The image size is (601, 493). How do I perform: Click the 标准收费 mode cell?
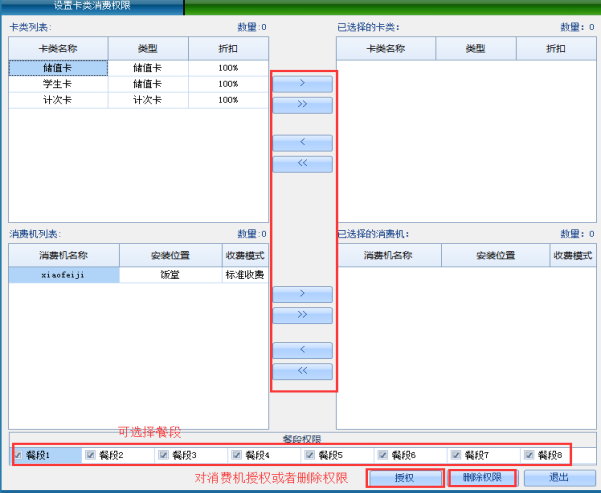pyautogui.click(x=245, y=275)
